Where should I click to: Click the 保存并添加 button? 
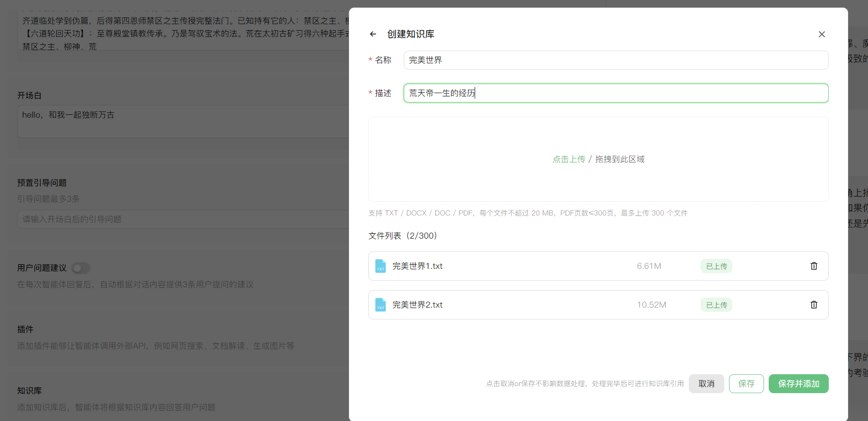click(799, 384)
